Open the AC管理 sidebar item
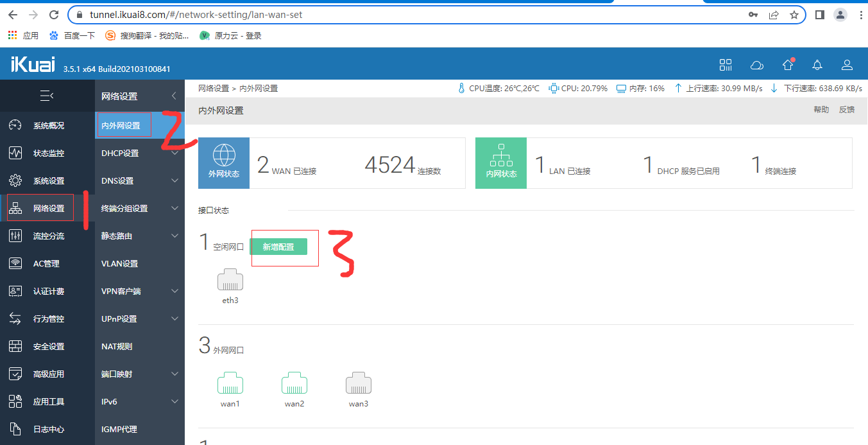 [47, 263]
